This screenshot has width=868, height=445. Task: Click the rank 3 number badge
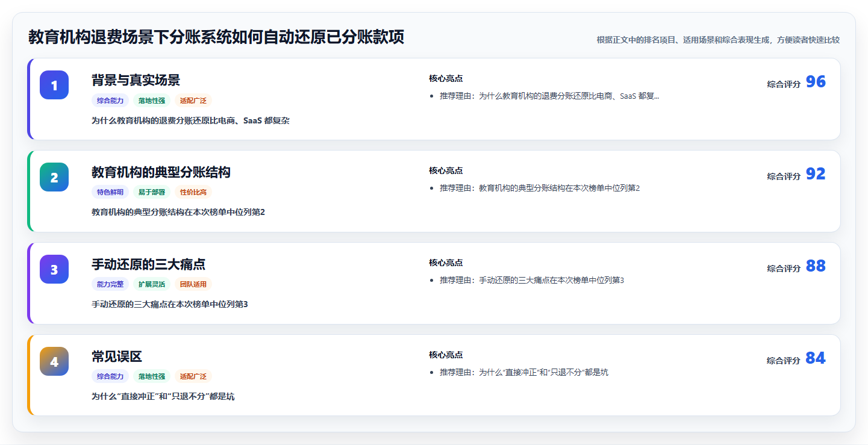coord(54,269)
